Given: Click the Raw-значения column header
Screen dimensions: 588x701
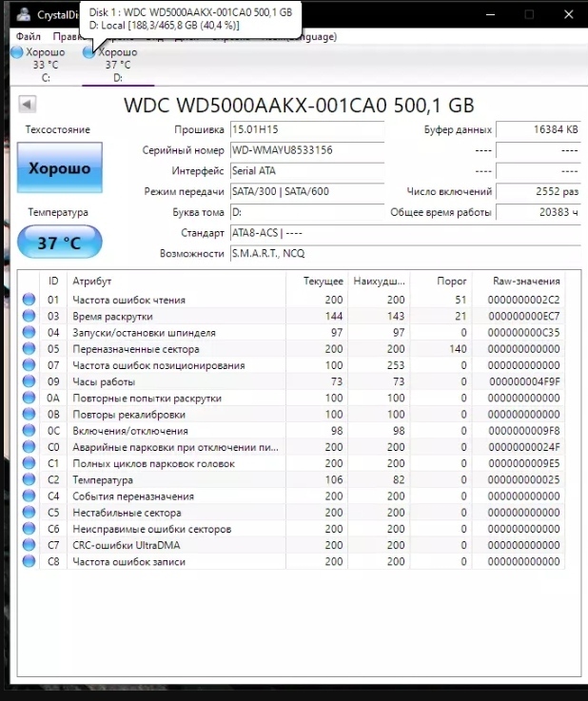Looking at the screenshot, I should point(519,281).
